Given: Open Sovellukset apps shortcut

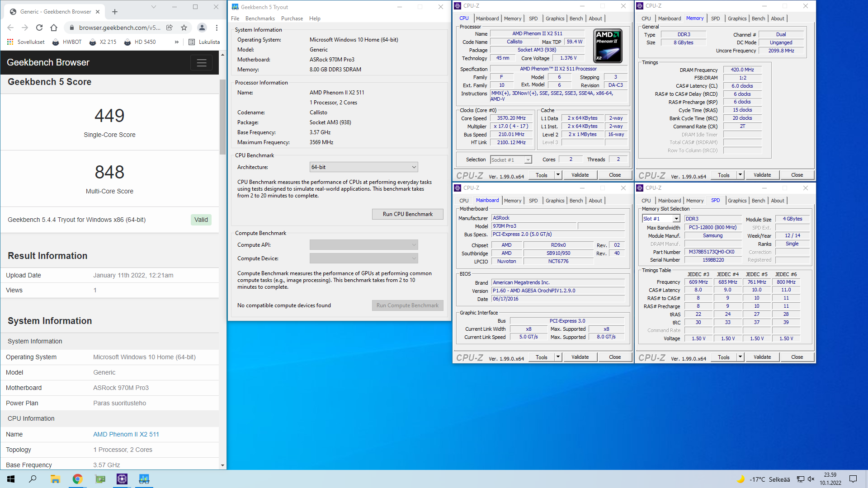Looking at the screenshot, I should (26, 42).
